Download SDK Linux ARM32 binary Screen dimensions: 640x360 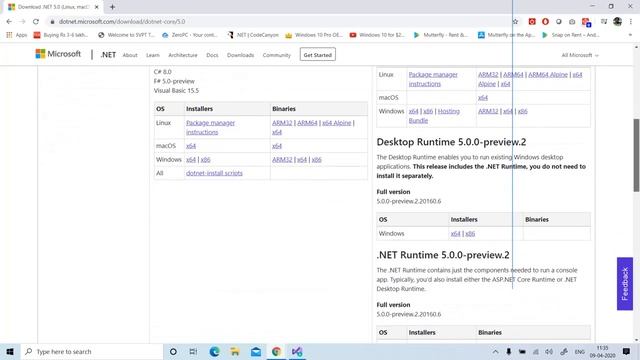click(x=282, y=123)
